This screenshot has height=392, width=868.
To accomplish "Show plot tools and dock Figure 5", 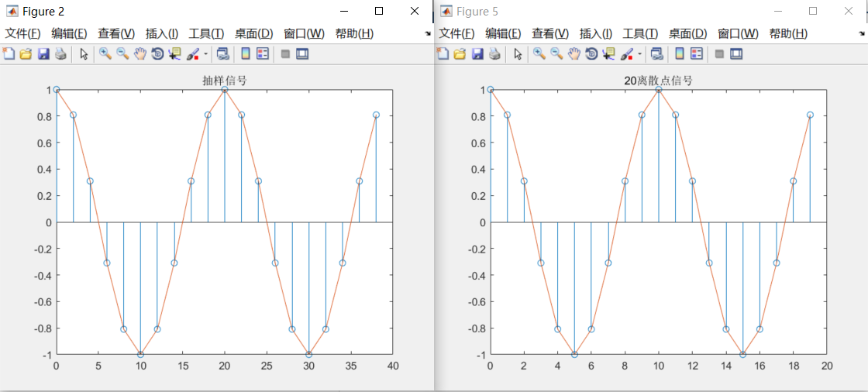I will coord(736,53).
